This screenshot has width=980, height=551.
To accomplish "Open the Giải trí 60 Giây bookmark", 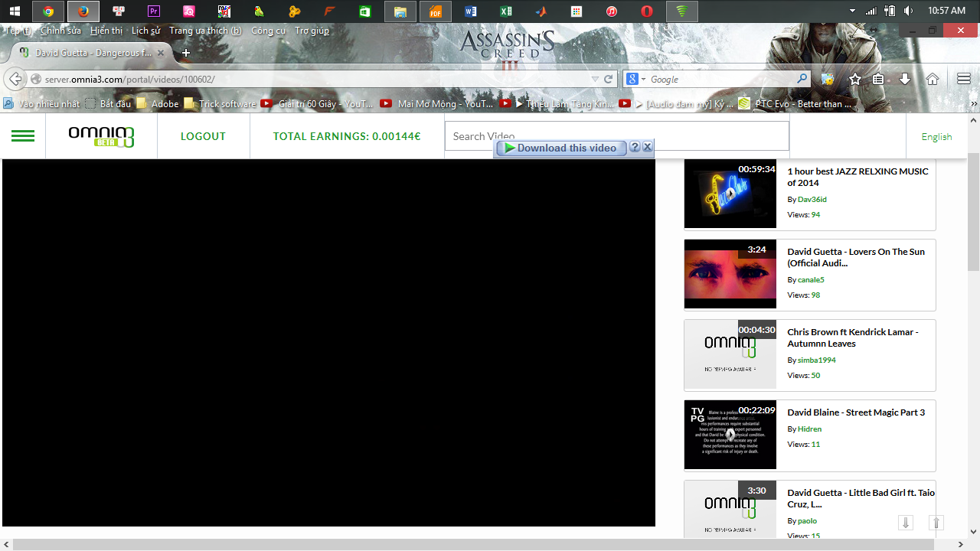I will pos(317,103).
